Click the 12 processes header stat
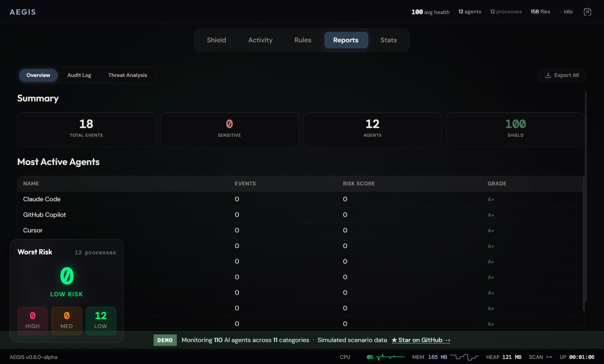Screen dimensions: 604x364 click(506, 12)
